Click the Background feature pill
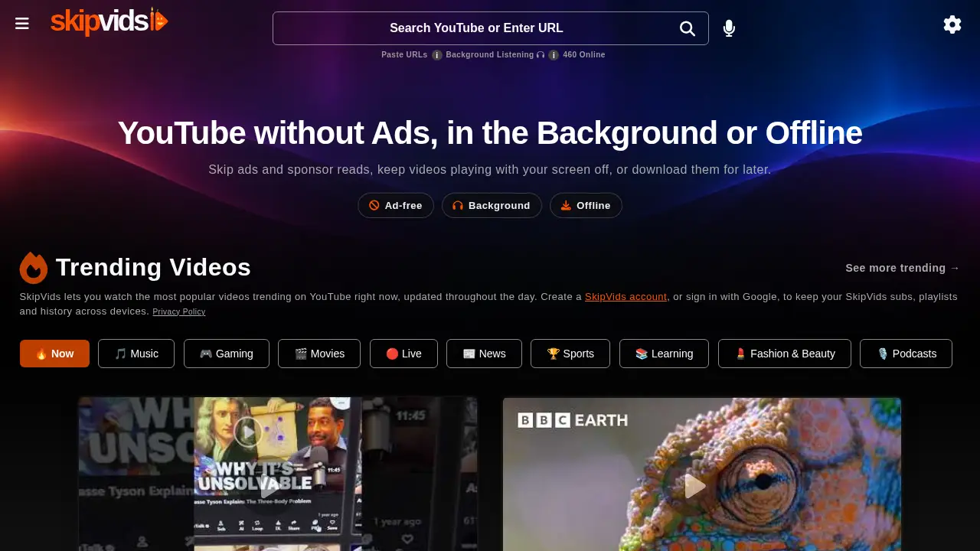The height and width of the screenshot is (551, 980). (492, 205)
